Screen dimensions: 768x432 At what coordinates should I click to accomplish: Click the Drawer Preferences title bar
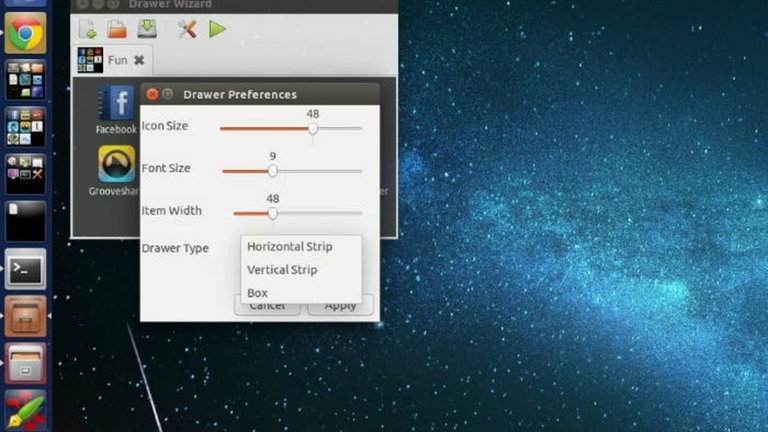[x=260, y=94]
